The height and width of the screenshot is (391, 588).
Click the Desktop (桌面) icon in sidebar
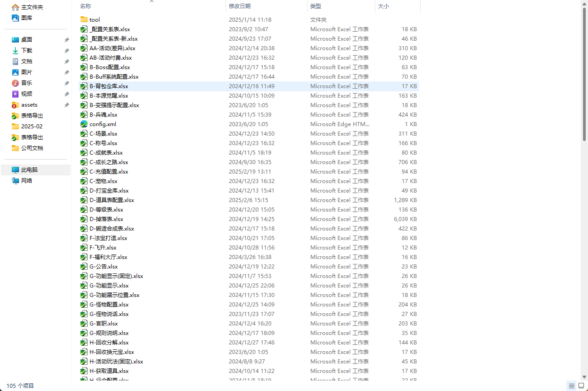coord(15,40)
